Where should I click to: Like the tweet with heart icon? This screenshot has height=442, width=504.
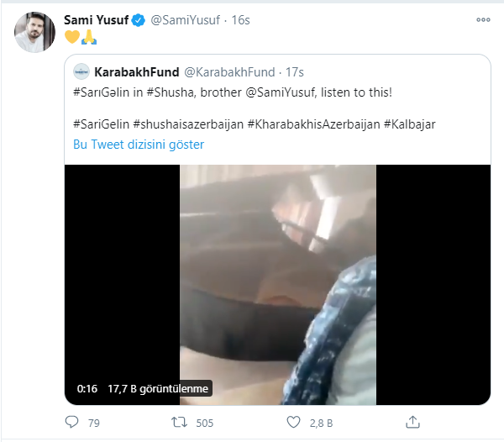(x=293, y=422)
